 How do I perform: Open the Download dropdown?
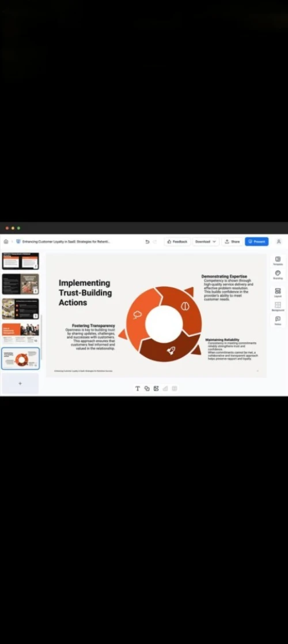pyautogui.click(x=206, y=241)
